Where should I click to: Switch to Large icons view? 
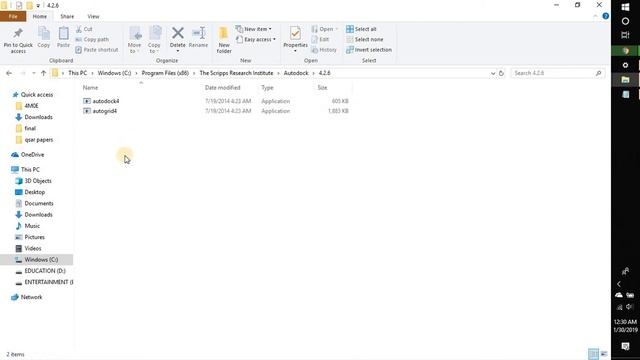604,354
